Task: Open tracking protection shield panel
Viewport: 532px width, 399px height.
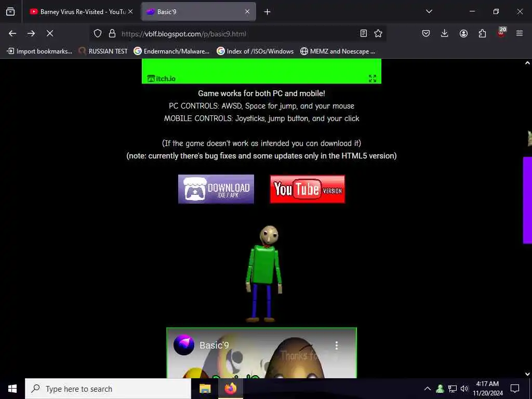Action: tap(98, 33)
